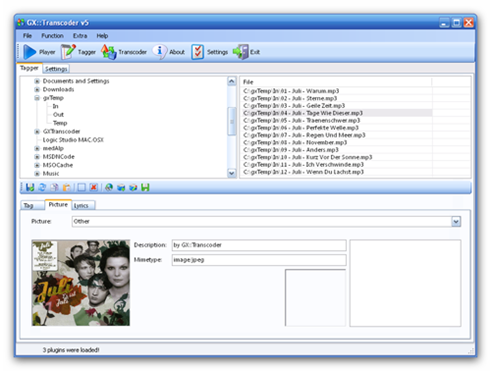This screenshot has height=371, width=491.
Task: Select the Out subfolder of gxTemp
Action: point(58,115)
